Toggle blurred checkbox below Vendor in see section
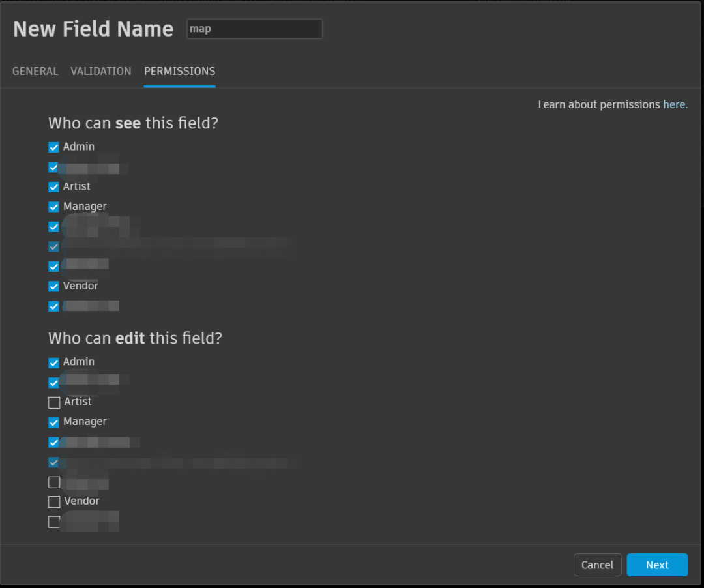The height and width of the screenshot is (588, 704). tap(54, 306)
